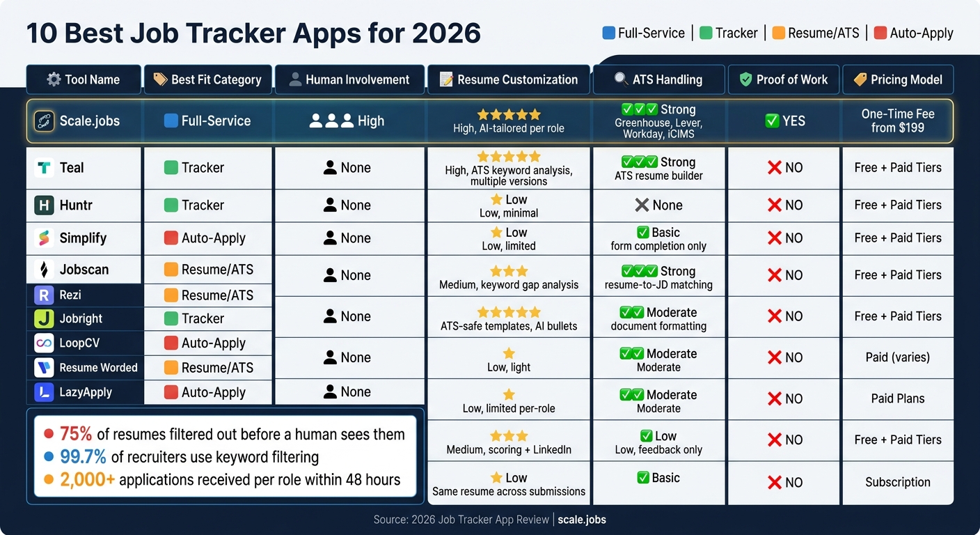Screen dimensions: 980x535
Task: Click the '75%' resumes filtered statistic
Action: click(x=76, y=434)
